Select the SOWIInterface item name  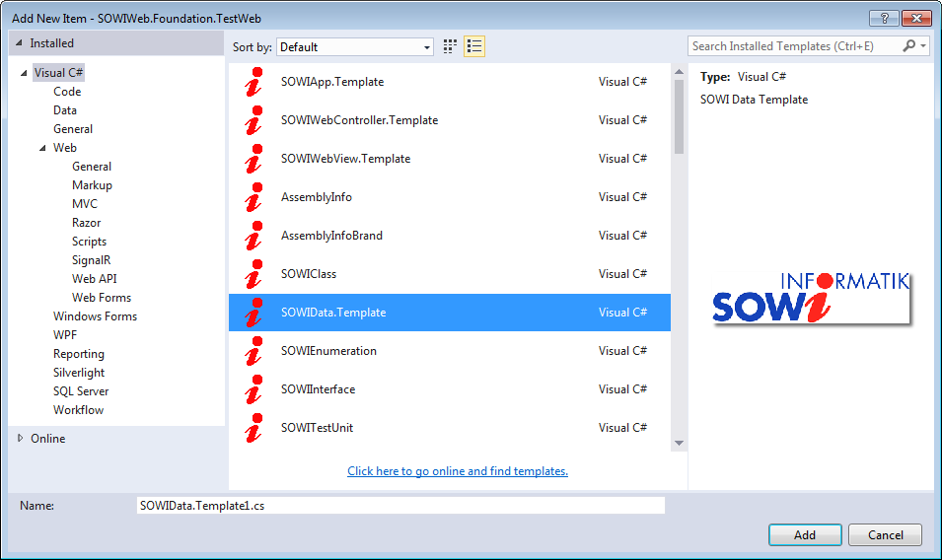[x=318, y=388]
